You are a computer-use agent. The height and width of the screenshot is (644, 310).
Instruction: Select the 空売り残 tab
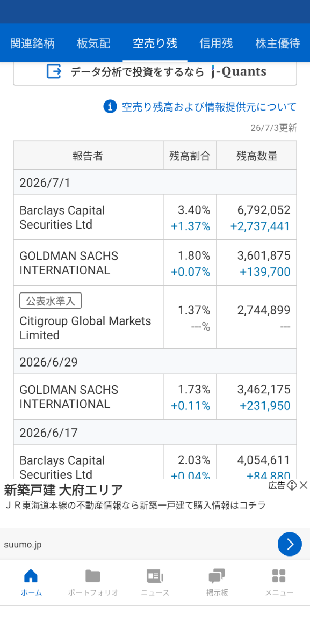coord(155,43)
